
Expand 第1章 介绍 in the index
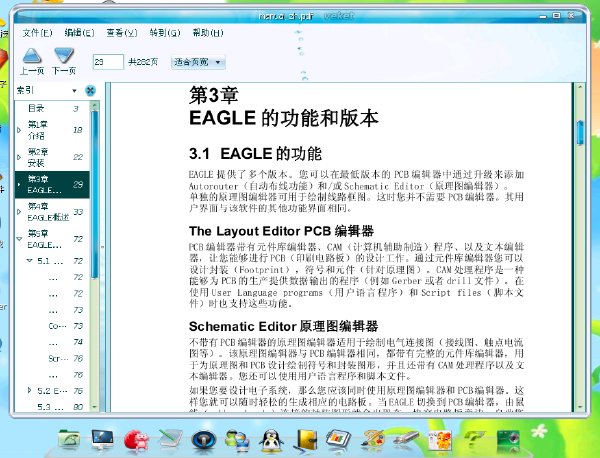[19, 130]
